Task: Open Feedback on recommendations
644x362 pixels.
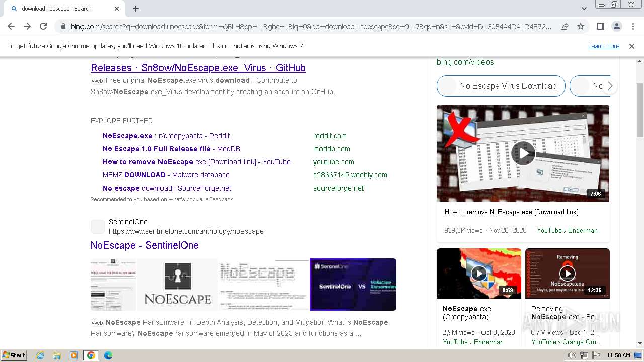Action: (221, 199)
